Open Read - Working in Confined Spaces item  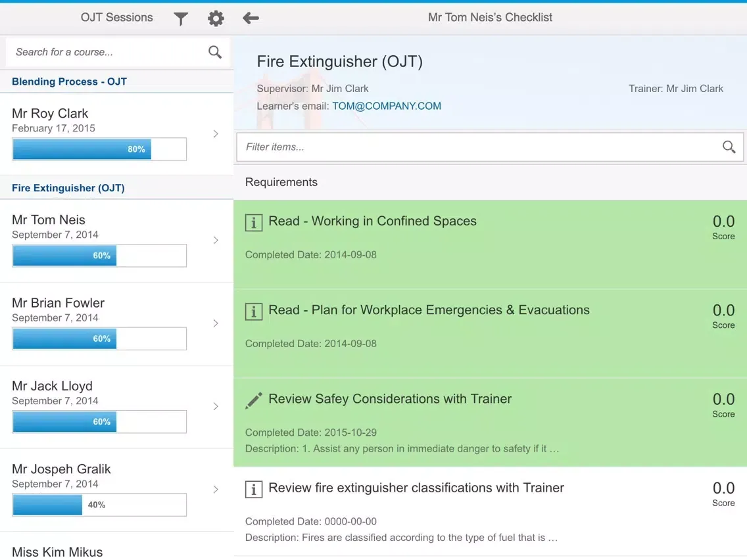491,245
